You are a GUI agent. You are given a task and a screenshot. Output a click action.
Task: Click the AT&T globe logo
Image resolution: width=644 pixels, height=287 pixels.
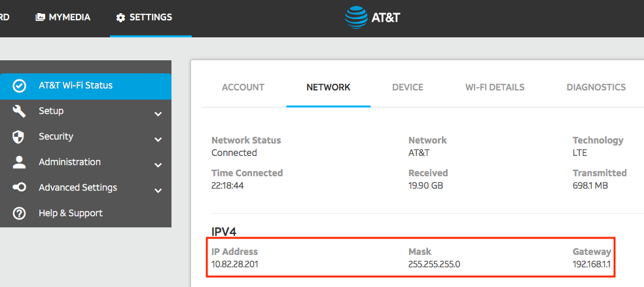pos(357,18)
